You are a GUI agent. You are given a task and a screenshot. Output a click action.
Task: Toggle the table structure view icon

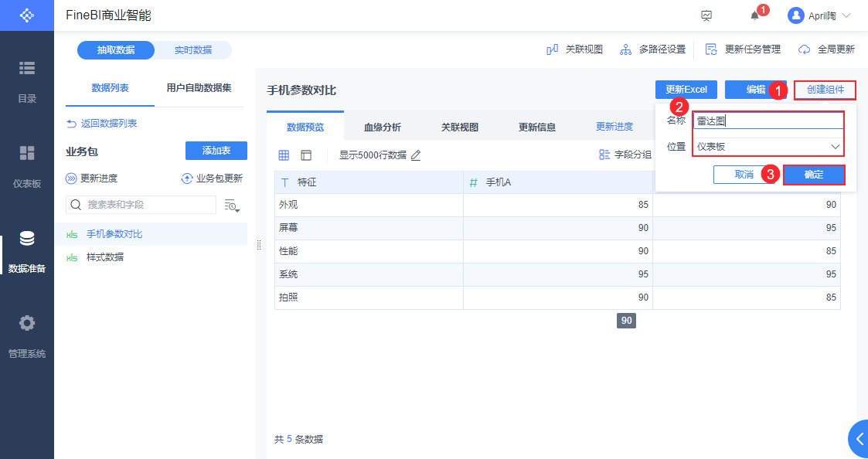pos(306,155)
